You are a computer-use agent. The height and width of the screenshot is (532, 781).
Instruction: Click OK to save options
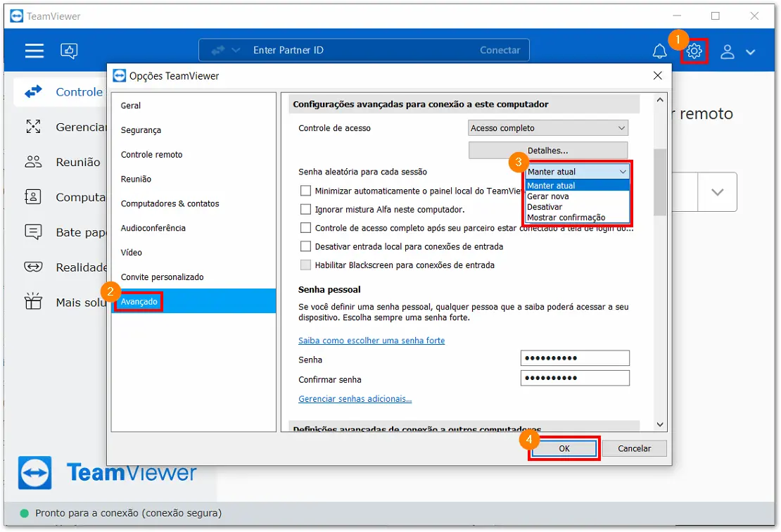click(x=564, y=448)
